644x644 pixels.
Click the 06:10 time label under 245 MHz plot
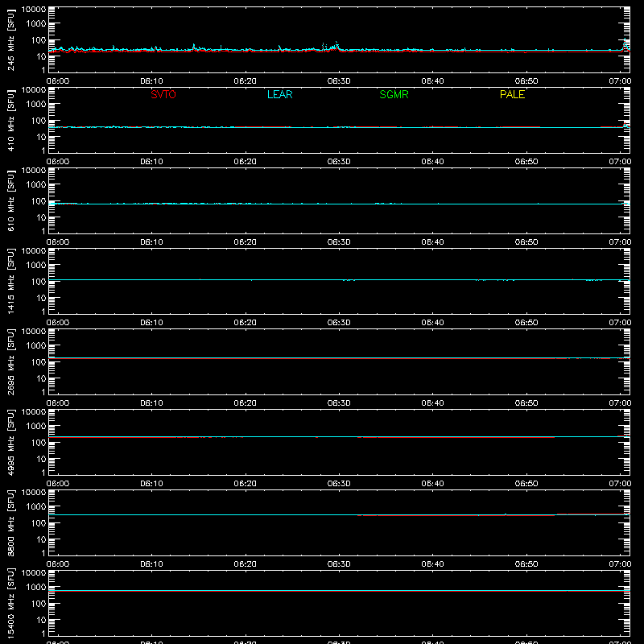point(151,81)
